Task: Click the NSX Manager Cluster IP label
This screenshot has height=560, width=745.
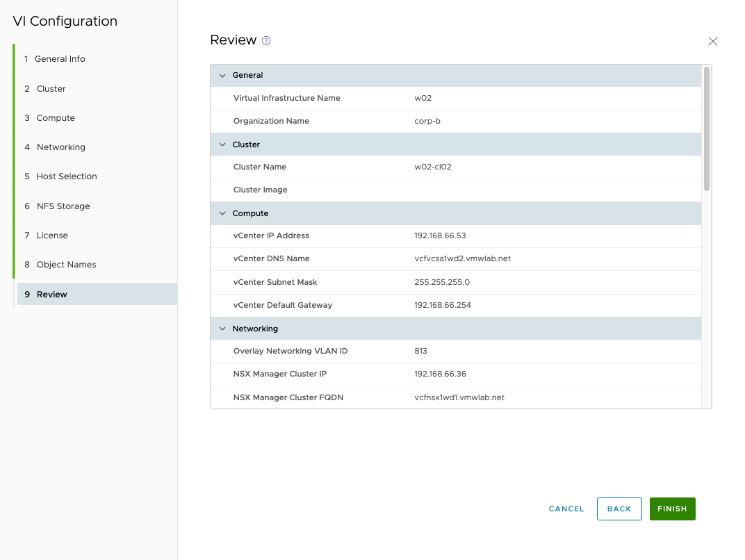Action: pos(280,374)
